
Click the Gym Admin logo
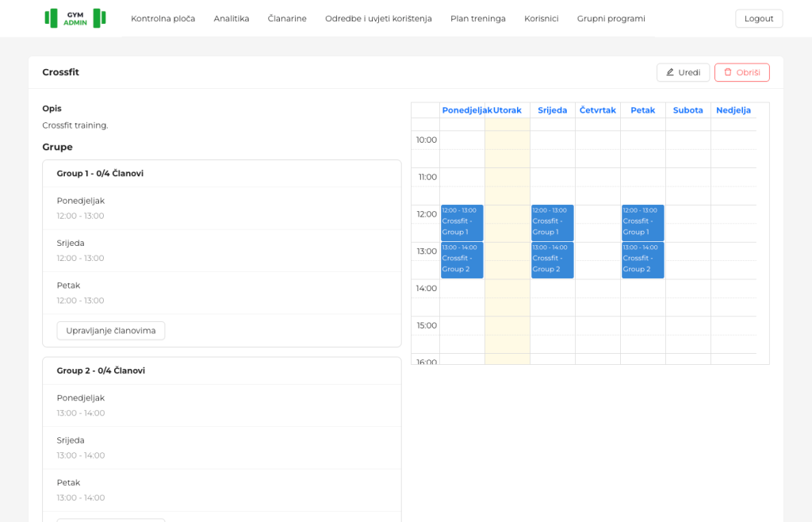click(75, 18)
